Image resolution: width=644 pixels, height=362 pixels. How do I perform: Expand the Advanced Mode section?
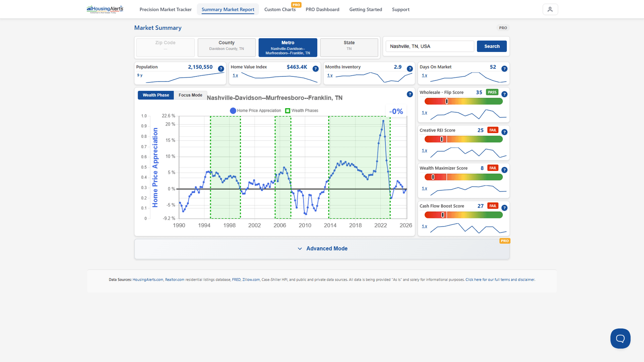click(x=322, y=249)
